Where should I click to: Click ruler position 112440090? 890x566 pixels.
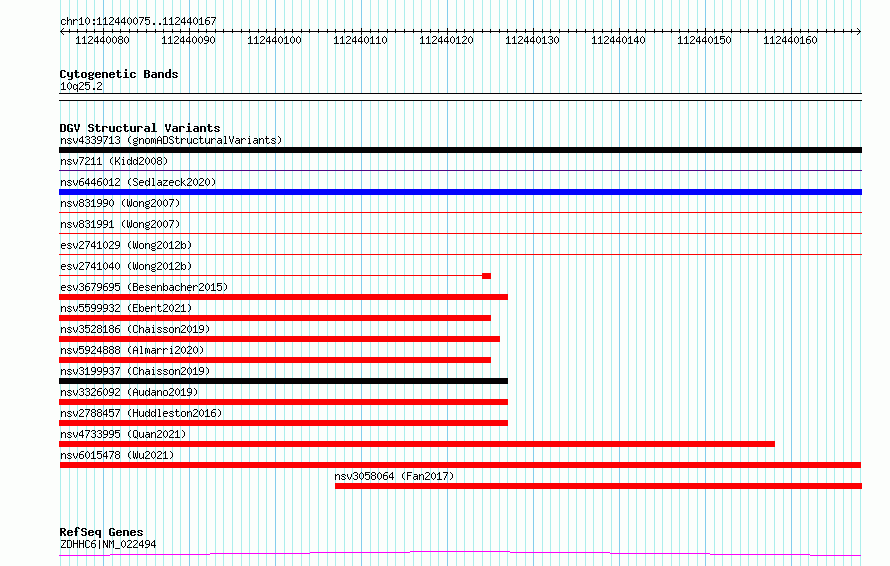(188, 40)
